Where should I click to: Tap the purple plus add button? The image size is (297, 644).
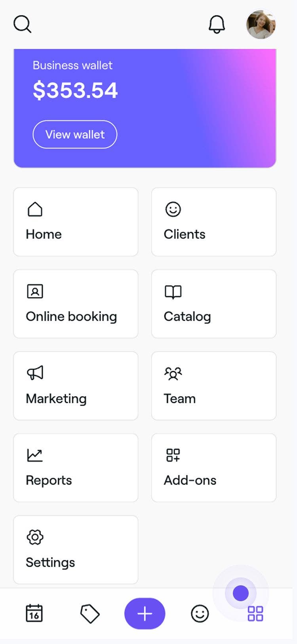tap(145, 613)
